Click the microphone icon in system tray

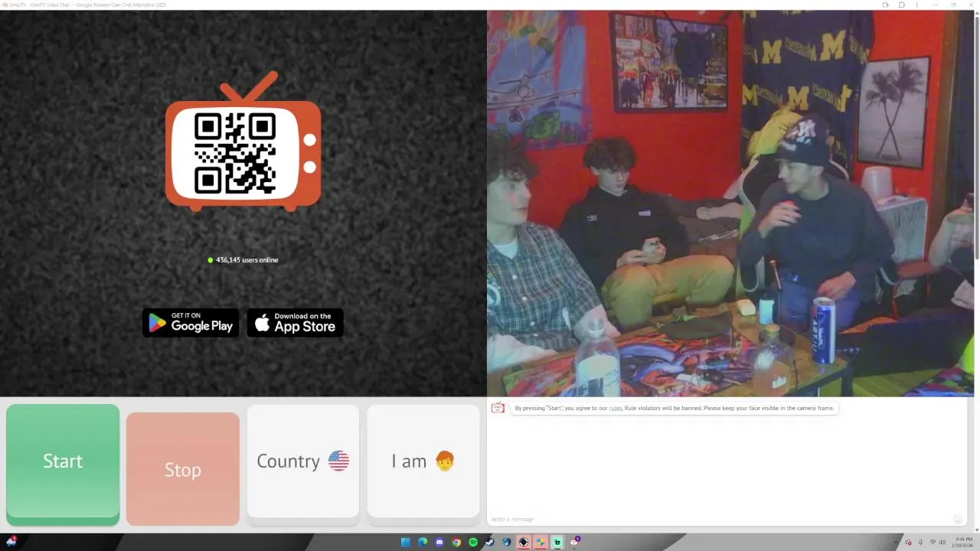[920, 543]
